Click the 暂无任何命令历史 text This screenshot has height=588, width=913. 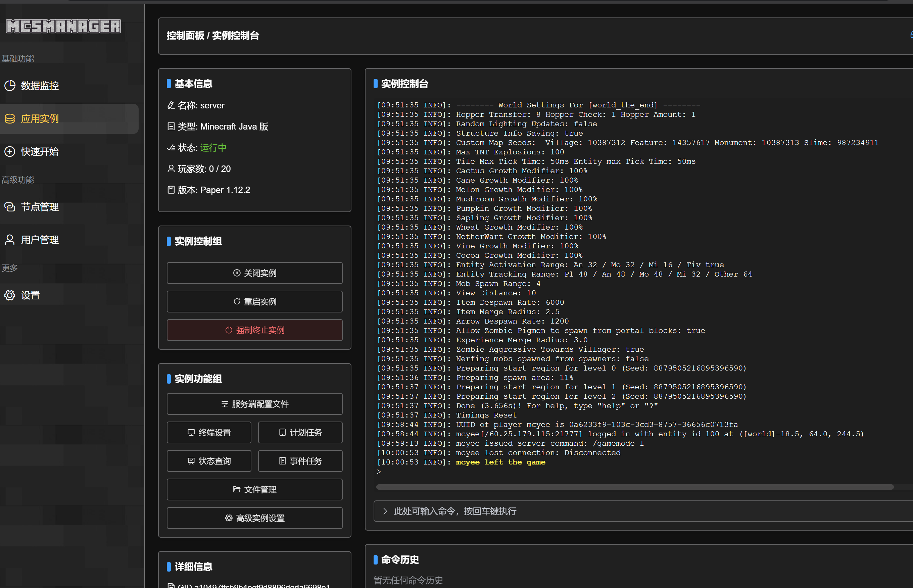[x=408, y=580]
